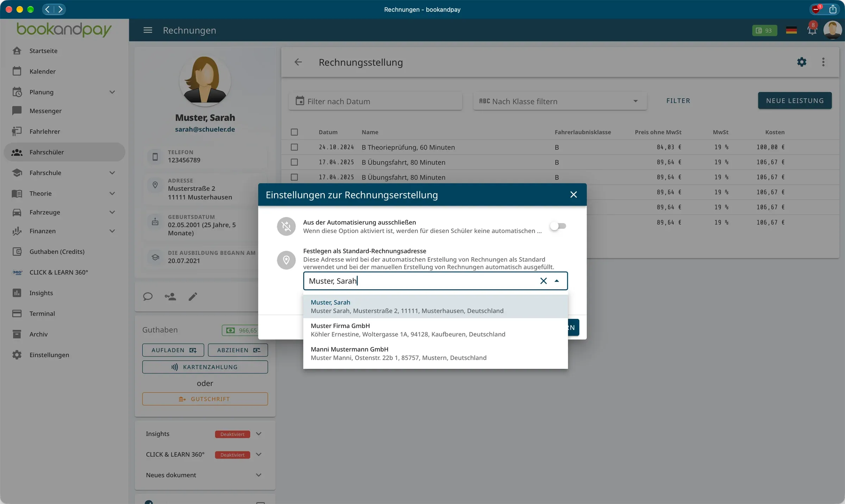
Task: Open the chat bubble icon under profile
Action: [148, 297]
